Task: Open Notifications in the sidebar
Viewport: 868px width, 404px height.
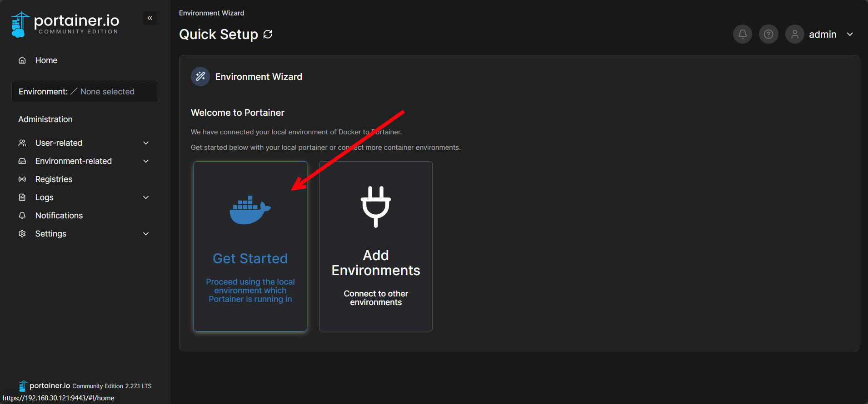Action: tap(59, 216)
